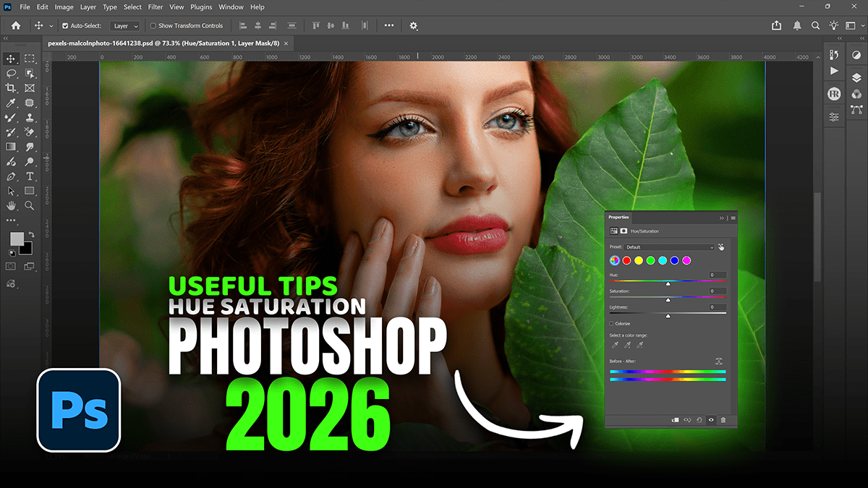Click Align horizontal centers icon
The height and width of the screenshot is (488, 868).
259,25
